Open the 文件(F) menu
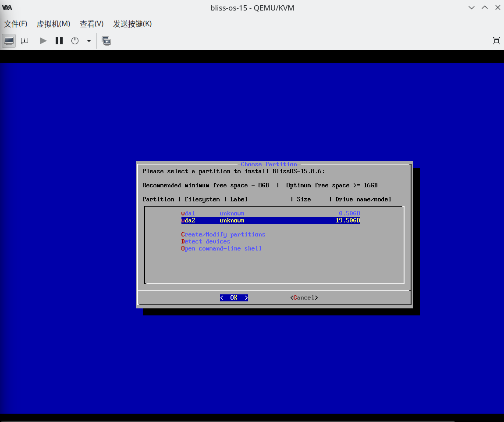Screen dimensions: 504x422 tap(16, 24)
